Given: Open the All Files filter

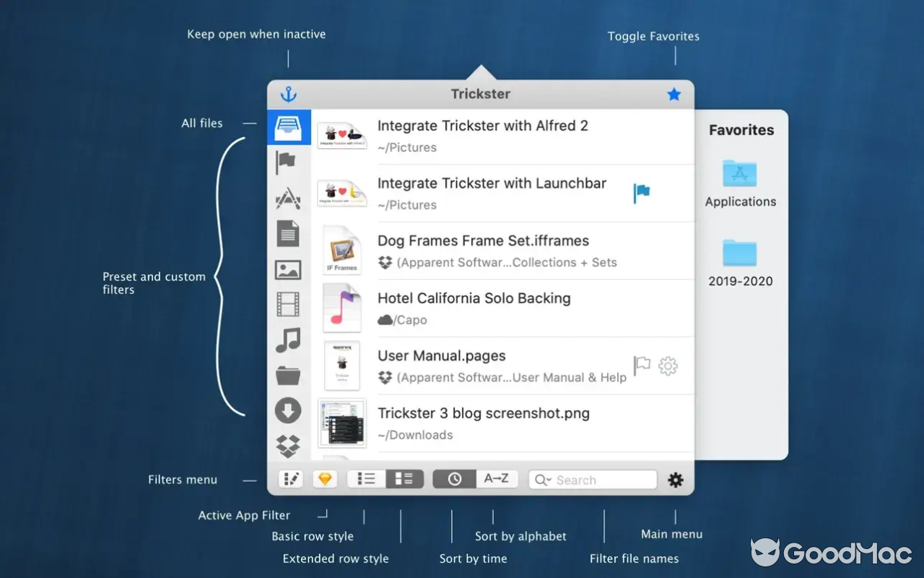Looking at the screenshot, I should [x=288, y=127].
